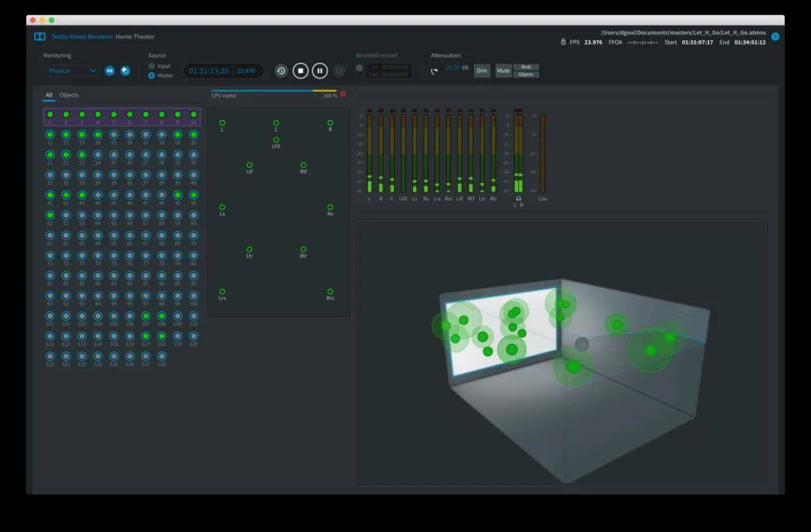Click the Beds attenuation button
Viewport: 811px width, 532px height.
tap(526, 67)
